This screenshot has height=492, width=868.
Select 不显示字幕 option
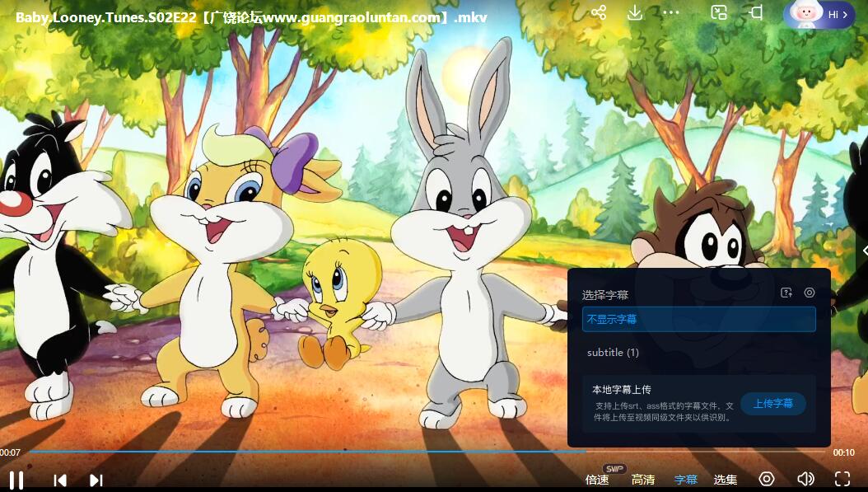click(698, 319)
